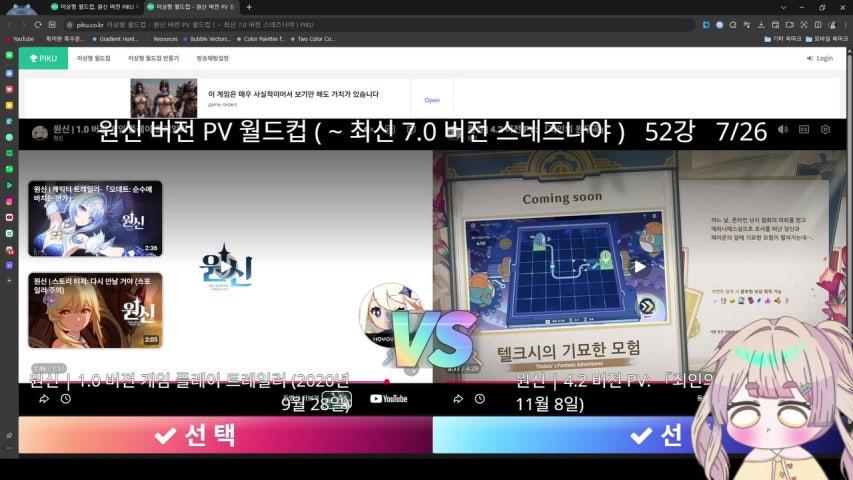
Task: Select the left pink 선택 button
Action: tap(225, 435)
